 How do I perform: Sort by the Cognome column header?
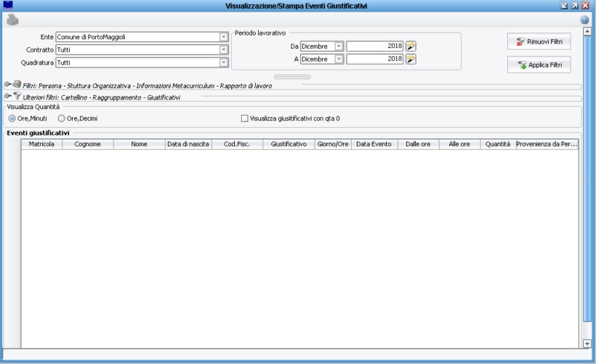pyautogui.click(x=88, y=145)
